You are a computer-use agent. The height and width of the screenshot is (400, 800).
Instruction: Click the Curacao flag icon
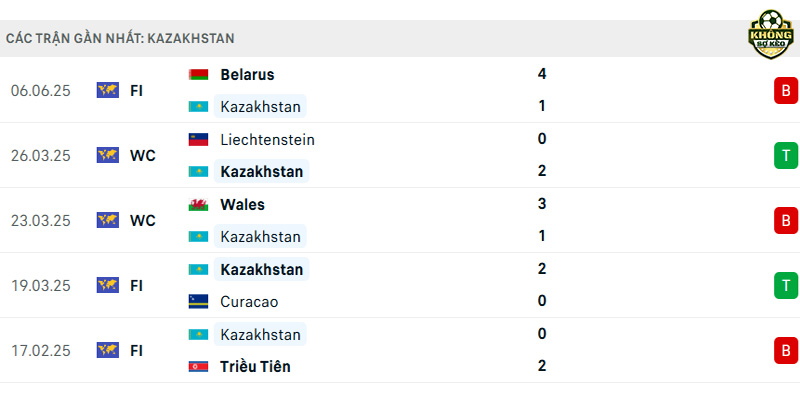198,302
